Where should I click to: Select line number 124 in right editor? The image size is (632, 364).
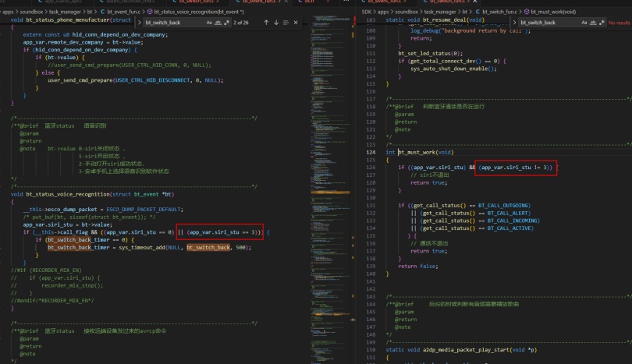(371, 152)
